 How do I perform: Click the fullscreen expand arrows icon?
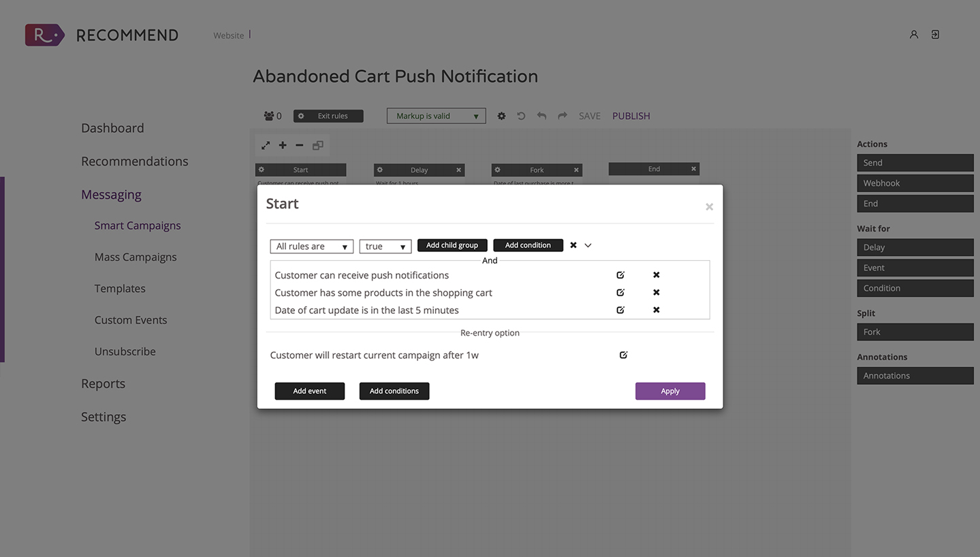click(x=266, y=145)
